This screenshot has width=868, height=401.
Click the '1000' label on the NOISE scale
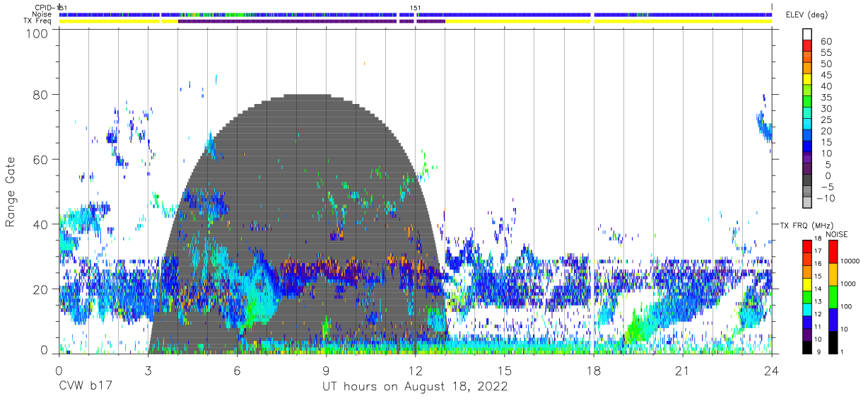[x=848, y=284]
